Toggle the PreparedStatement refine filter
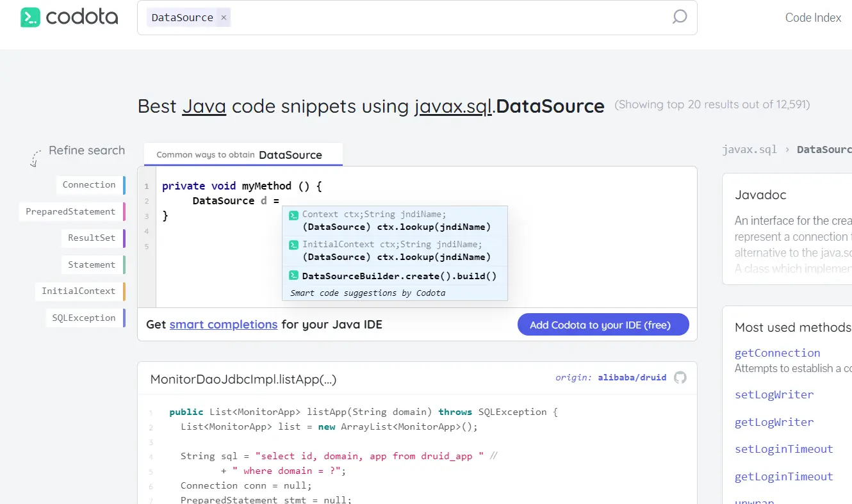 point(70,211)
